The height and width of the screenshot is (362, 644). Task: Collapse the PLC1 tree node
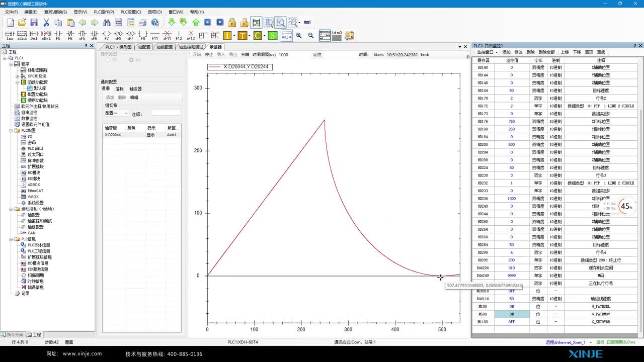coord(5,58)
